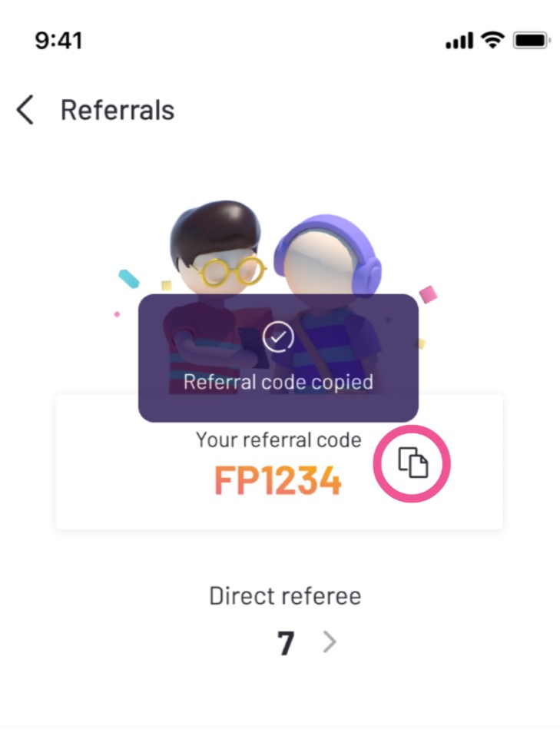Tap the back arrow beside Referrals
The height and width of the screenshot is (746, 560).
click(25, 109)
